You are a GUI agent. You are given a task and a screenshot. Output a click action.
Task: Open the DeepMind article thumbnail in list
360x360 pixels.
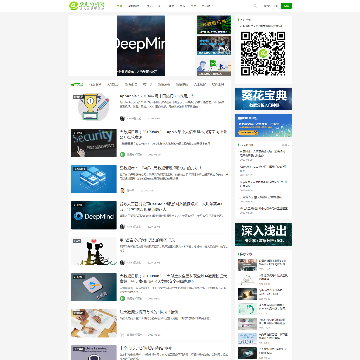coord(94,215)
